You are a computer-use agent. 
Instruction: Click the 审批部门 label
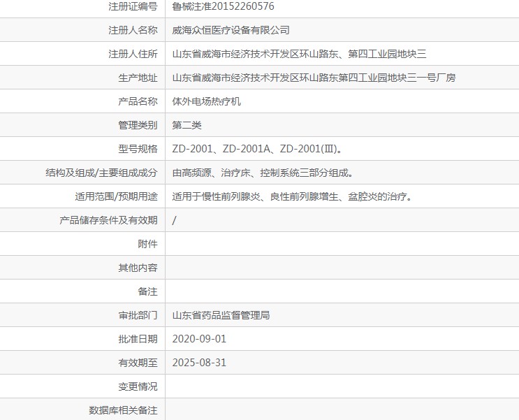tap(138, 315)
